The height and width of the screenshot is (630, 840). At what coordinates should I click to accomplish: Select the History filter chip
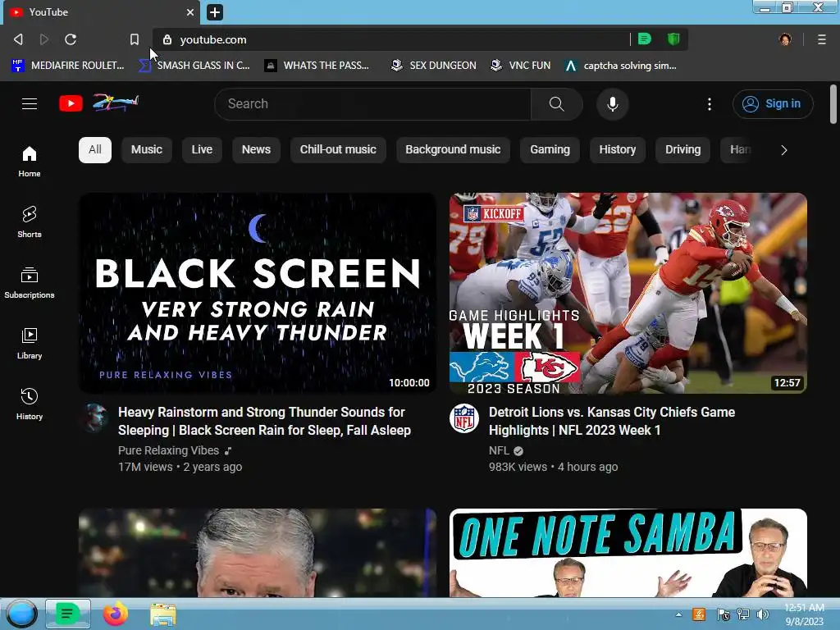(617, 149)
